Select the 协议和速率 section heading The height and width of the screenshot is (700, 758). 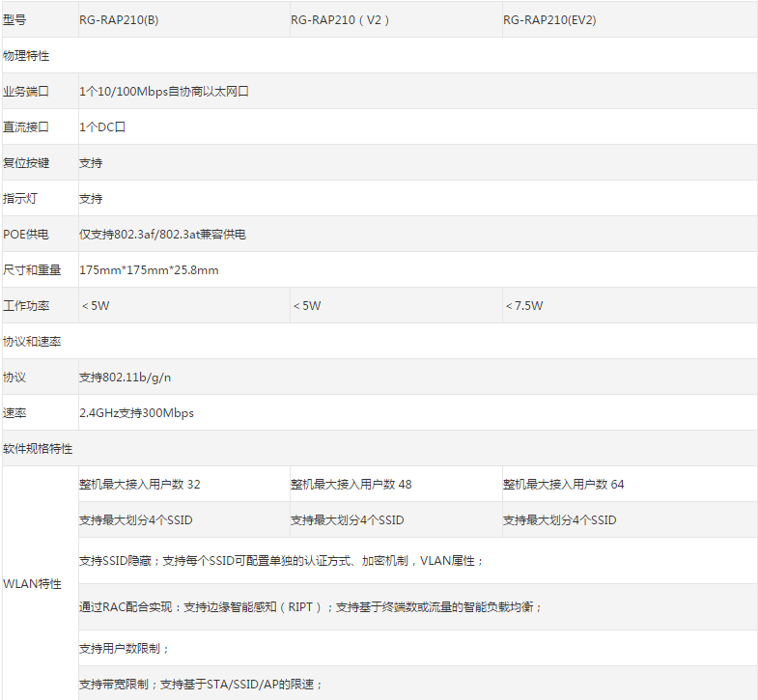click(32, 342)
